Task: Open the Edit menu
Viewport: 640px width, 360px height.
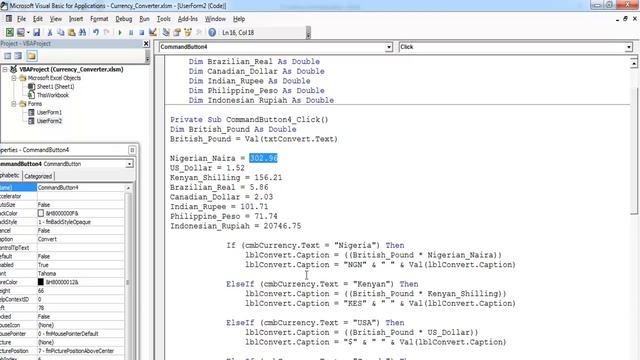Action: pos(38,19)
